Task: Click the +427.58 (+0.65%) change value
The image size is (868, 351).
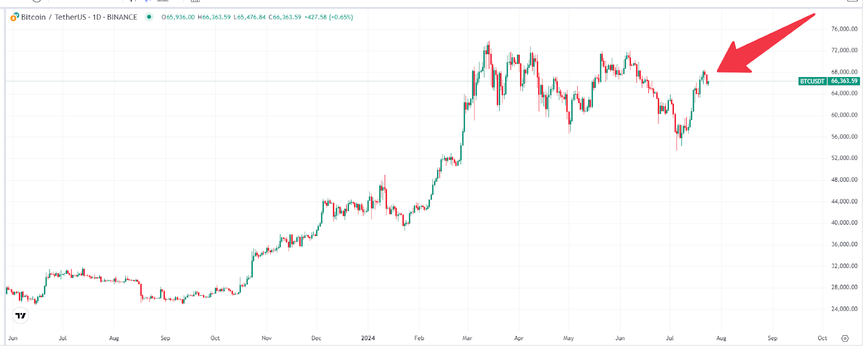Action: pyautogui.click(x=329, y=17)
